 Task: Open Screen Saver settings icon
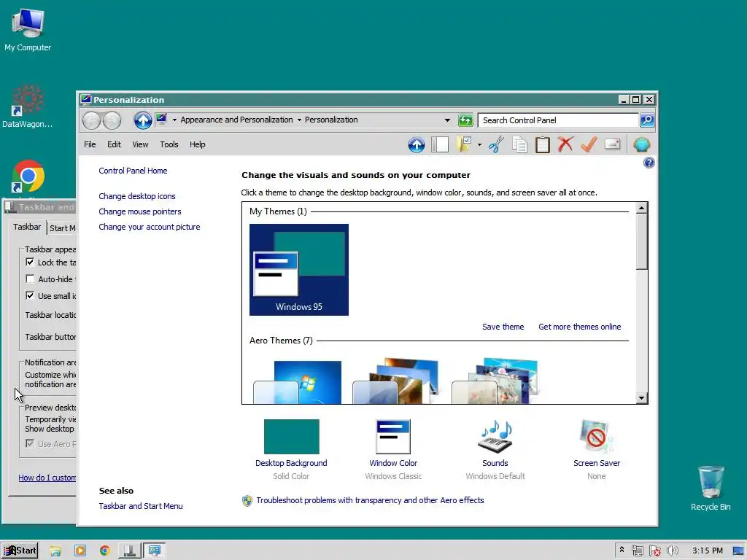click(x=597, y=437)
